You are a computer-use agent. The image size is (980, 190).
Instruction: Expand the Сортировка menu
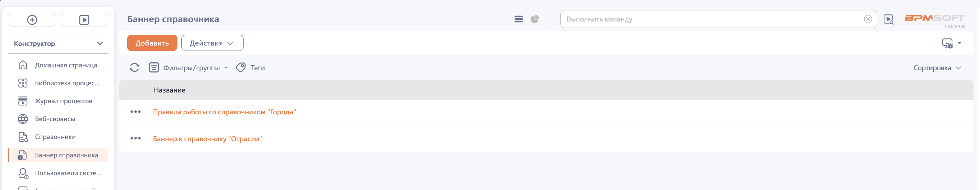937,68
